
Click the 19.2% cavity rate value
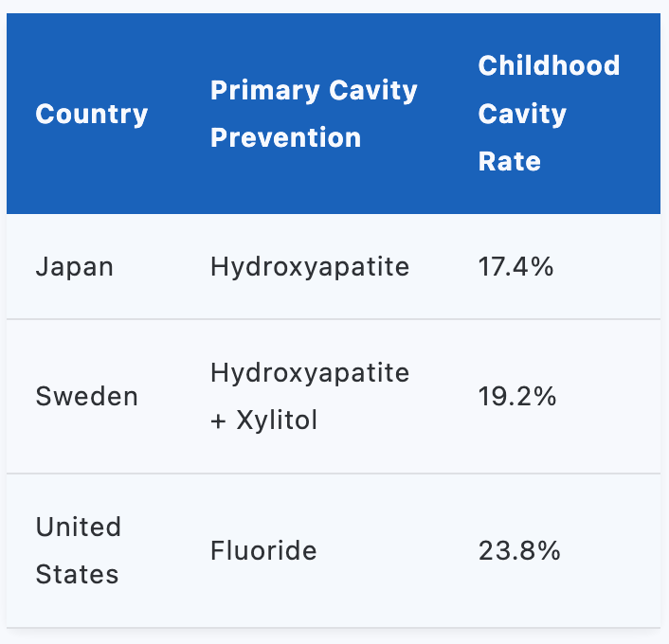(x=517, y=397)
